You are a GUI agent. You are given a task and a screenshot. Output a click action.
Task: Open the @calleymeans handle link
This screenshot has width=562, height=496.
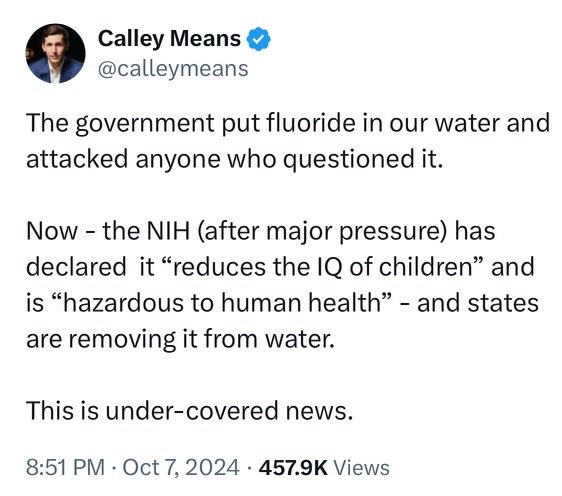click(x=173, y=69)
